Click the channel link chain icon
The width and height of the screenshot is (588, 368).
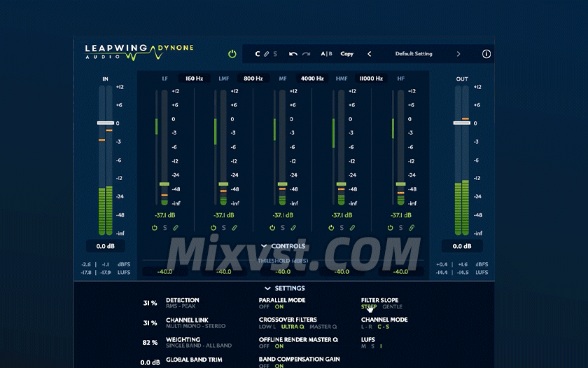pyautogui.click(x=266, y=54)
